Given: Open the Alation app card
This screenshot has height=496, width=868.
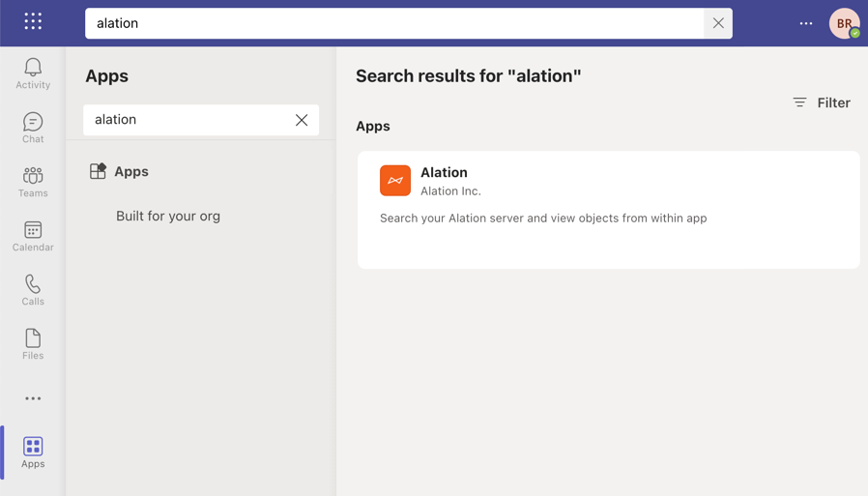Looking at the screenshot, I should click(x=608, y=210).
